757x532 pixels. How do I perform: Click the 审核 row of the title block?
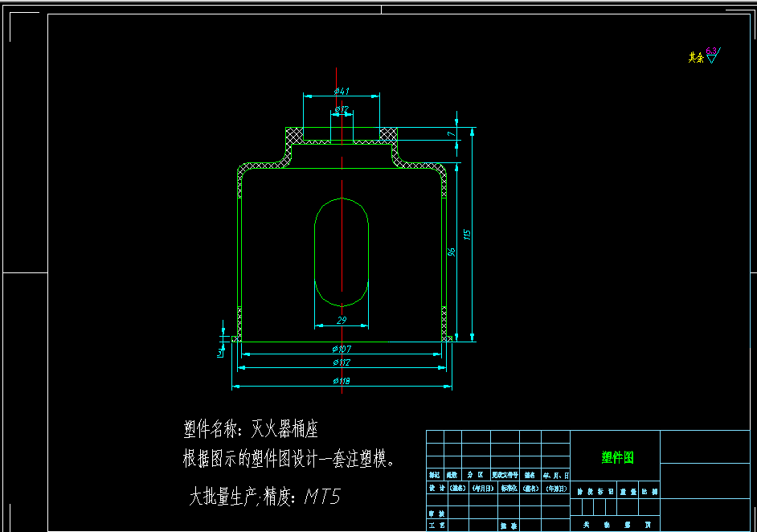[x=438, y=513]
